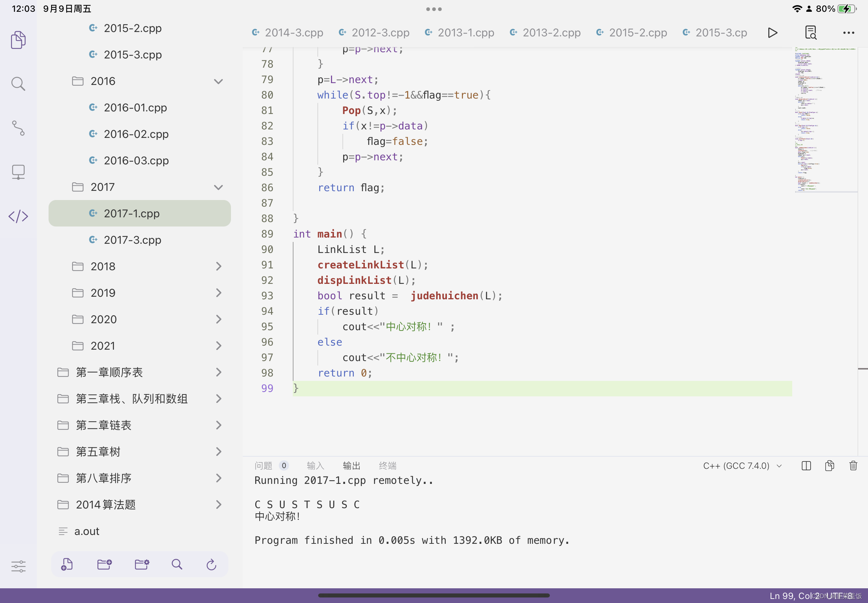Image resolution: width=868 pixels, height=603 pixels.
Task: Select 2017-1.cpp file
Action: coord(139,214)
